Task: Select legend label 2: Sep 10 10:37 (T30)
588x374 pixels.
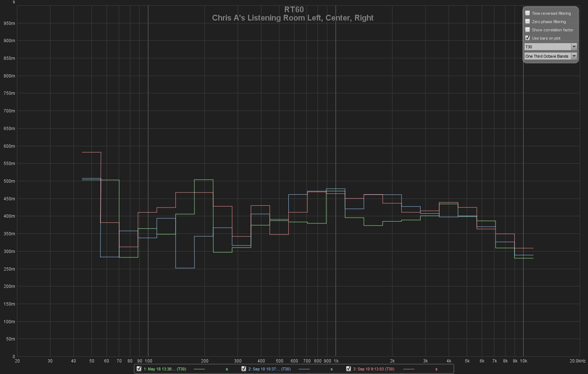Action: [x=269, y=369]
